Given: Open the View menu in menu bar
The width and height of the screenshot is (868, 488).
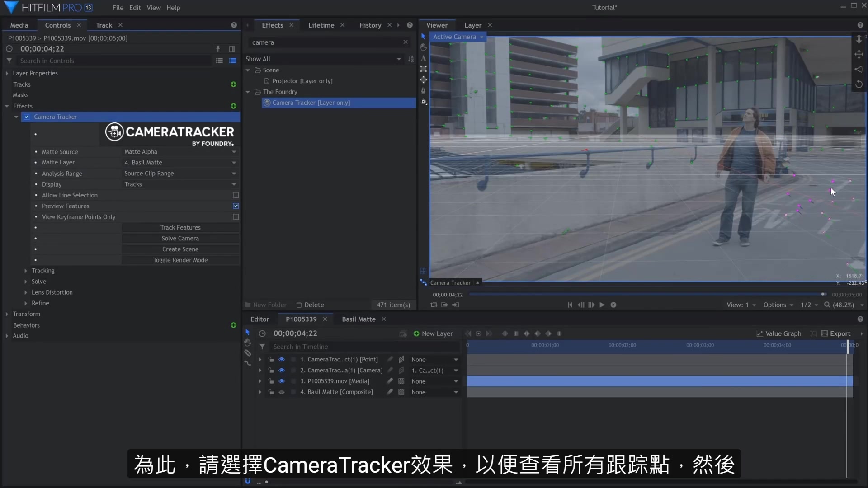Looking at the screenshot, I should point(154,8).
